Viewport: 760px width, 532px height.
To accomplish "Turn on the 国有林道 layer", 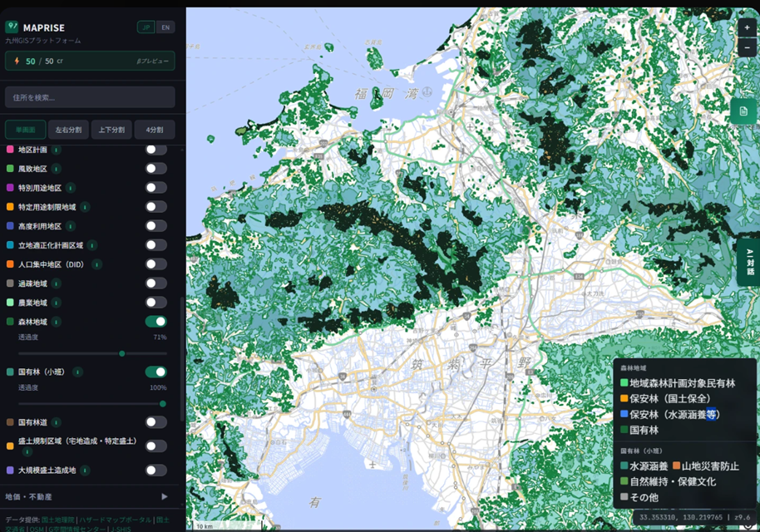I will coord(156,422).
